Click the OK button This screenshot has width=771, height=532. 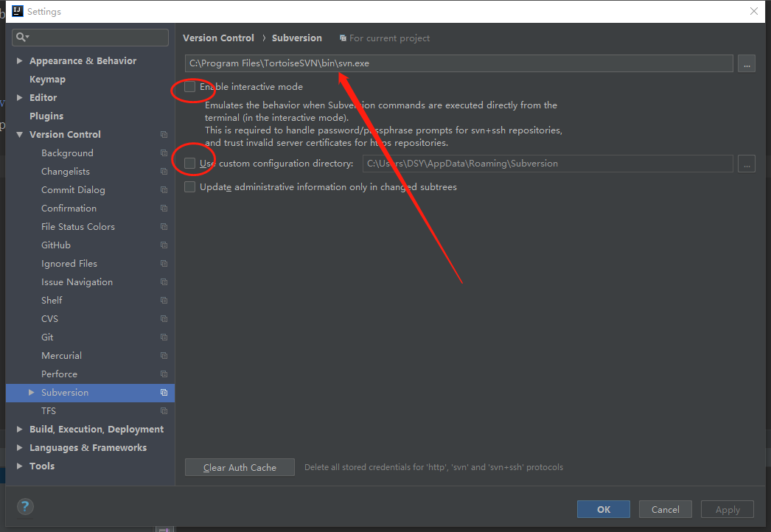[x=604, y=509]
